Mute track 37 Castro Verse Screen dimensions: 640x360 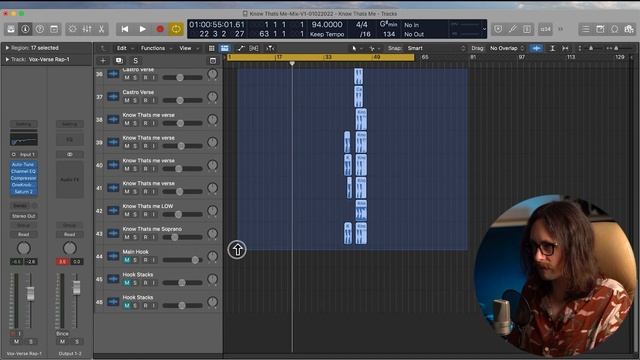(127, 100)
